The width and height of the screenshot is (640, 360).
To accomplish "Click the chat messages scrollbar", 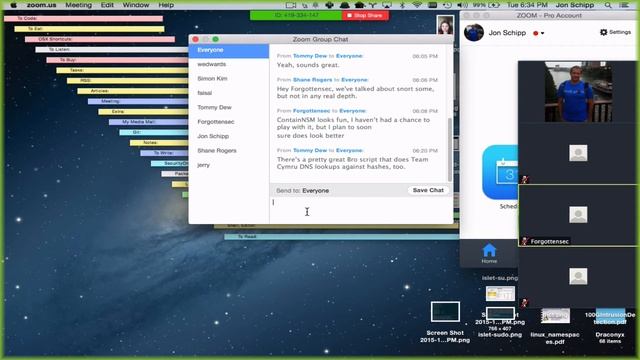I will point(450,150).
